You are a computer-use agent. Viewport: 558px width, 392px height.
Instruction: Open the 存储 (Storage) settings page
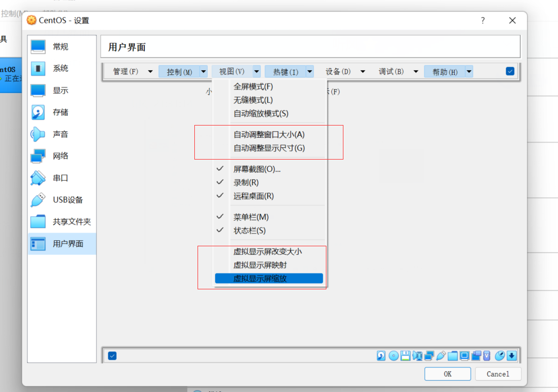click(62, 112)
